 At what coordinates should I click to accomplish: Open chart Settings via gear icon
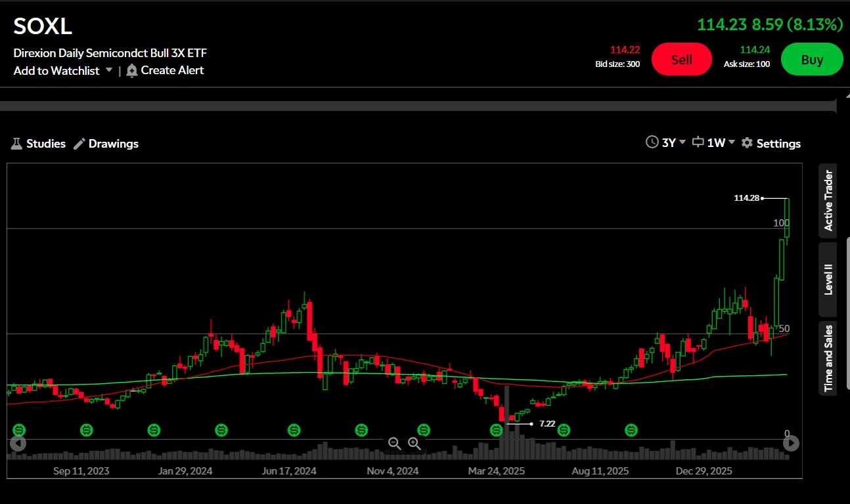click(771, 142)
